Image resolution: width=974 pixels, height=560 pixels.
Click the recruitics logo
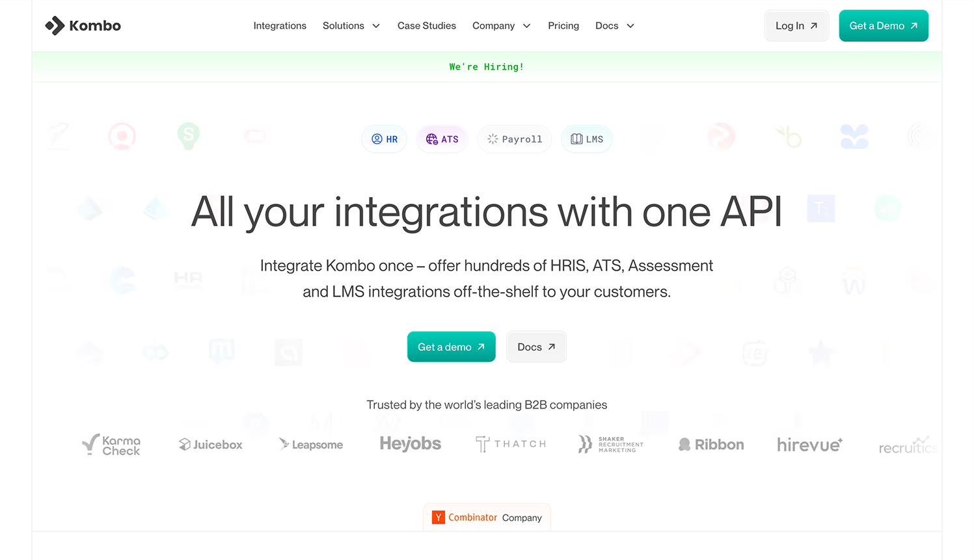point(908,446)
